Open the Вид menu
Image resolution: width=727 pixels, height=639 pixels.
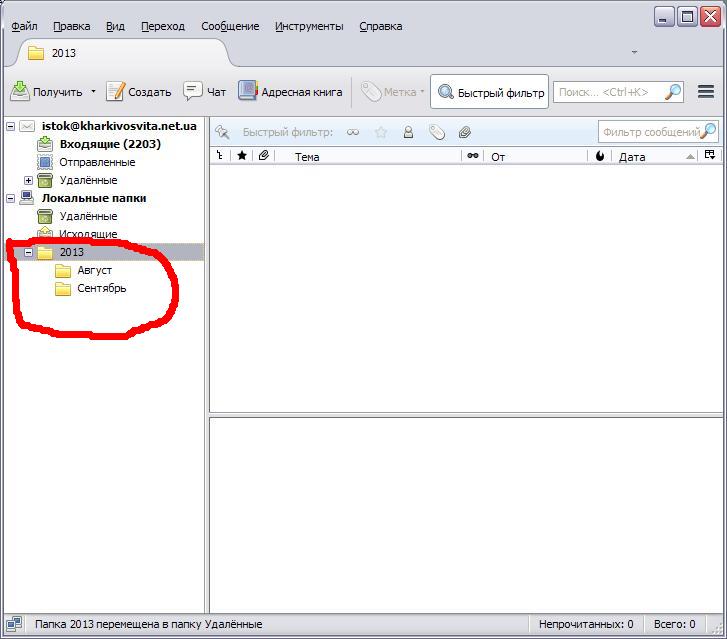tap(115, 26)
